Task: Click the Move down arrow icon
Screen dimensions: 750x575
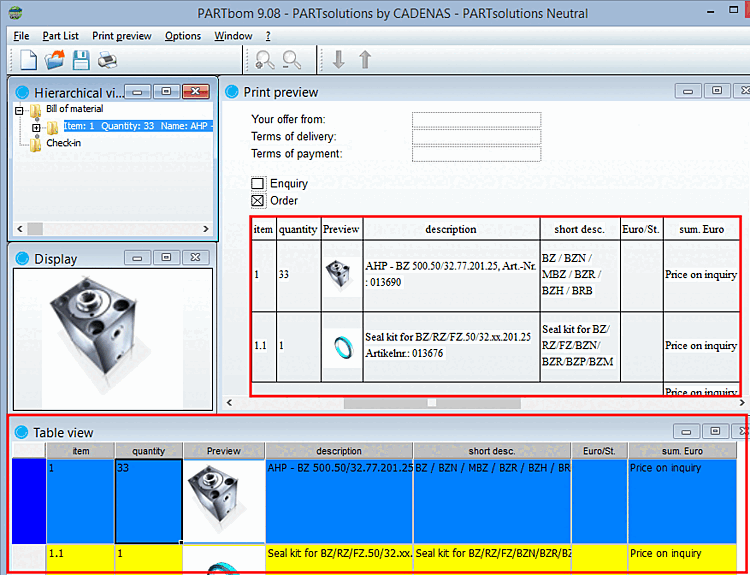Action: click(339, 60)
